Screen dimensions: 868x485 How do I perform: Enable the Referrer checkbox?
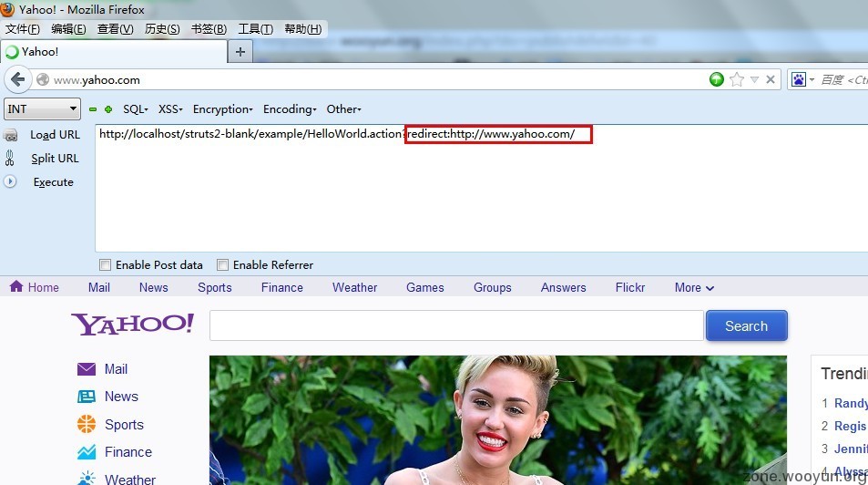(222, 265)
